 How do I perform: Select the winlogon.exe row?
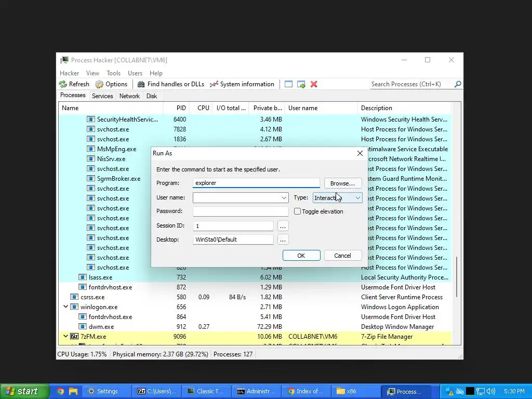tap(255, 307)
